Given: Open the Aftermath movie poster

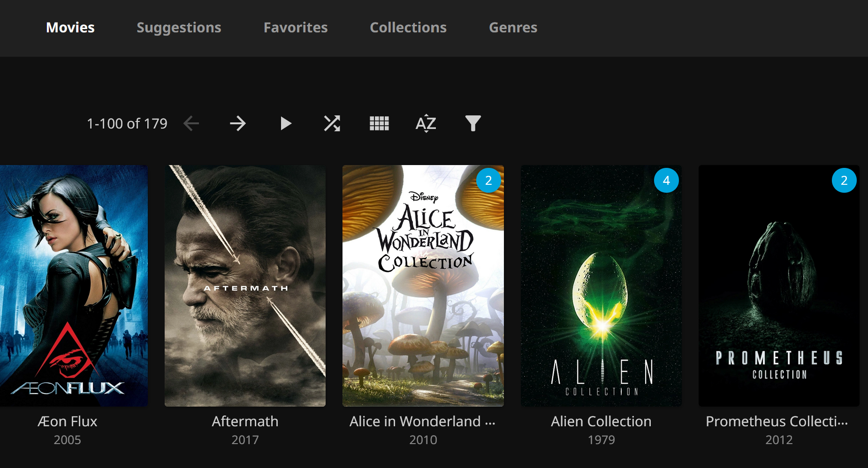Looking at the screenshot, I should [x=245, y=286].
